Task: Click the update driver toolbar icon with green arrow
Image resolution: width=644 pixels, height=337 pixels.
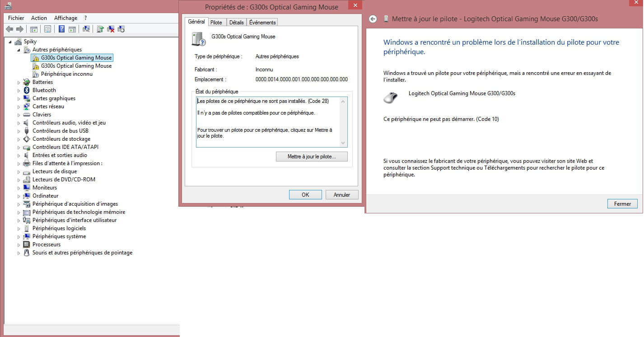Action: pos(100,29)
